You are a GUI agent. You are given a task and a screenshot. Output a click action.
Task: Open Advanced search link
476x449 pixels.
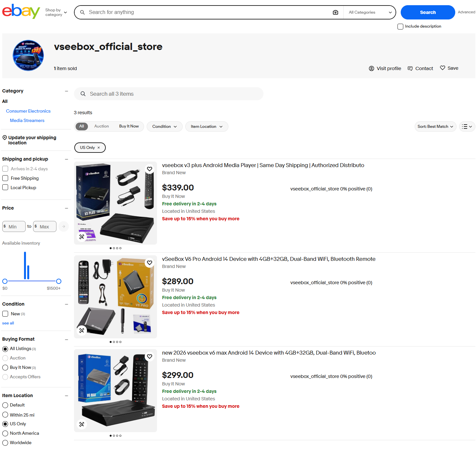(466, 12)
